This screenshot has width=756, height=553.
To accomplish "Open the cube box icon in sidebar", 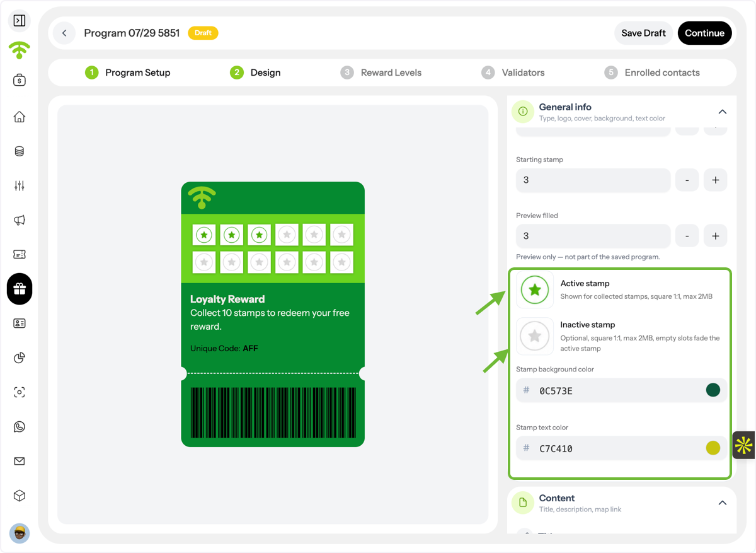I will [20, 496].
